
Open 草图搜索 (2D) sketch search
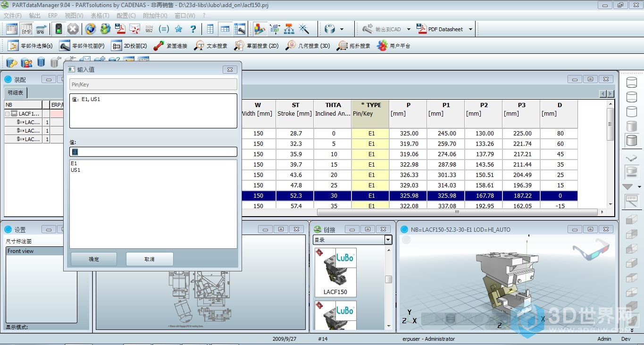coord(256,46)
